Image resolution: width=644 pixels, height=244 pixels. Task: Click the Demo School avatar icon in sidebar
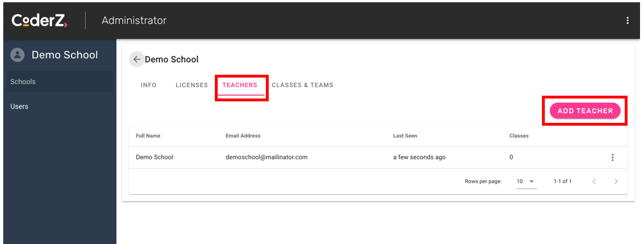coord(18,55)
